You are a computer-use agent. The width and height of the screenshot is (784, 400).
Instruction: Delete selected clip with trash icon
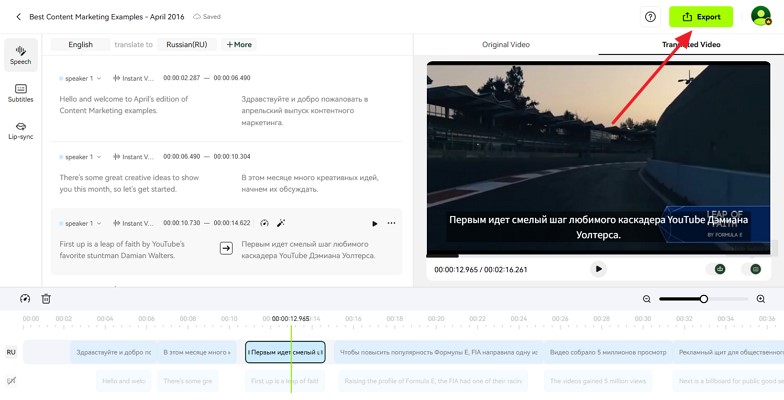coord(46,298)
